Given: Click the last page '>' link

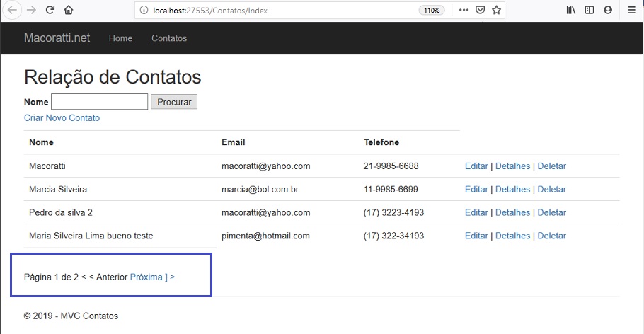Looking at the screenshot, I should pos(172,277).
